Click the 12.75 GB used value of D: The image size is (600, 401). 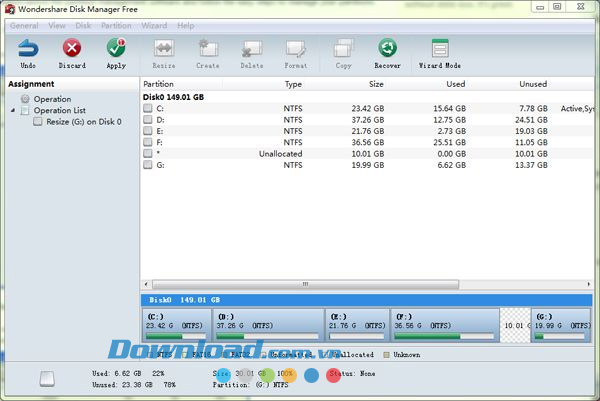[x=450, y=120]
